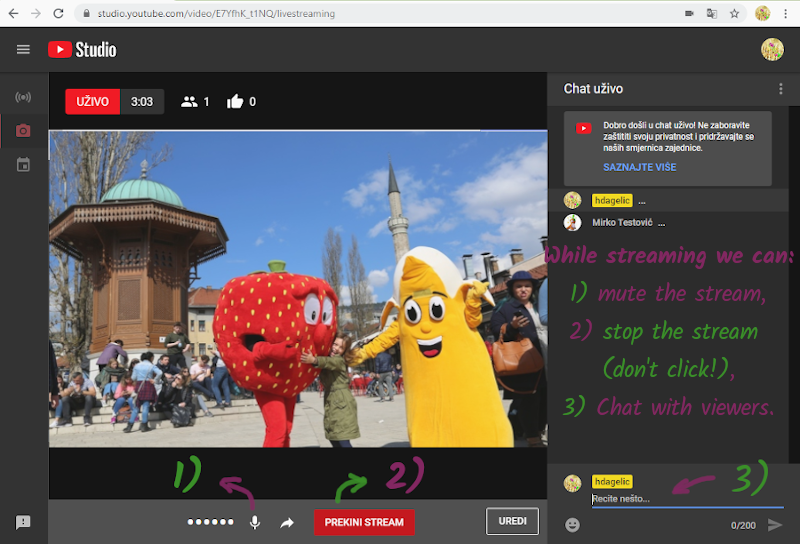Select the Stream sidebar icon
800x544 pixels.
[23, 98]
